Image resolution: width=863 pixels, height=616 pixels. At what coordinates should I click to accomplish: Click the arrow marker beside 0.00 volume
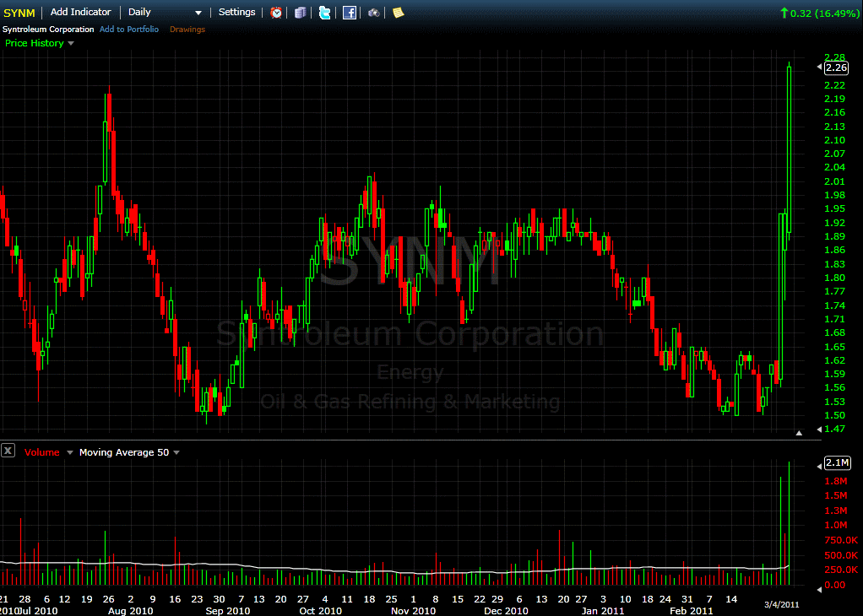pyautogui.click(x=820, y=590)
